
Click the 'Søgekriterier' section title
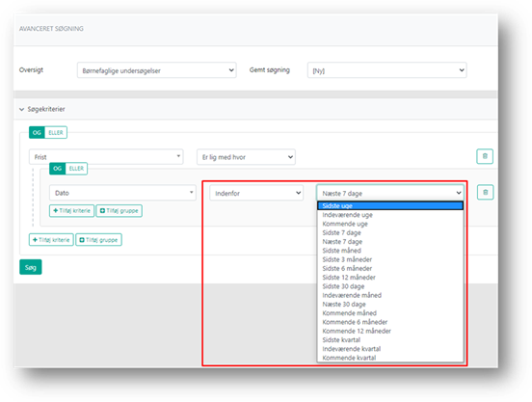(x=46, y=109)
